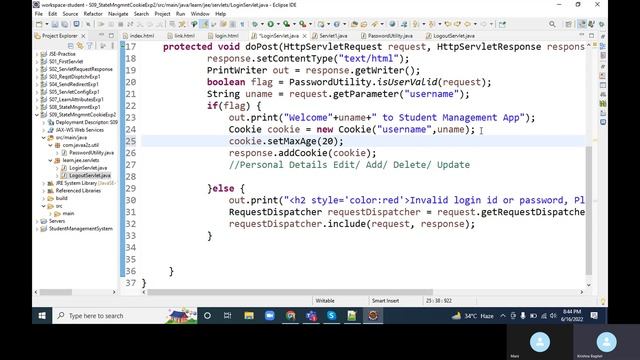This screenshot has height=360, width=640.
Task: Open Zoom from the Windows taskbar
Action: point(269,316)
